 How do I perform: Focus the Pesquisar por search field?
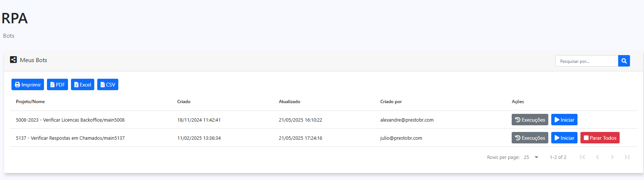tap(586, 61)
